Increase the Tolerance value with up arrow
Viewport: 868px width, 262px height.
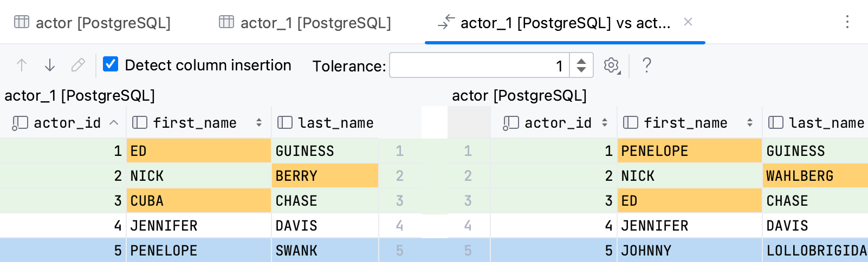click(x=581, y=61)
